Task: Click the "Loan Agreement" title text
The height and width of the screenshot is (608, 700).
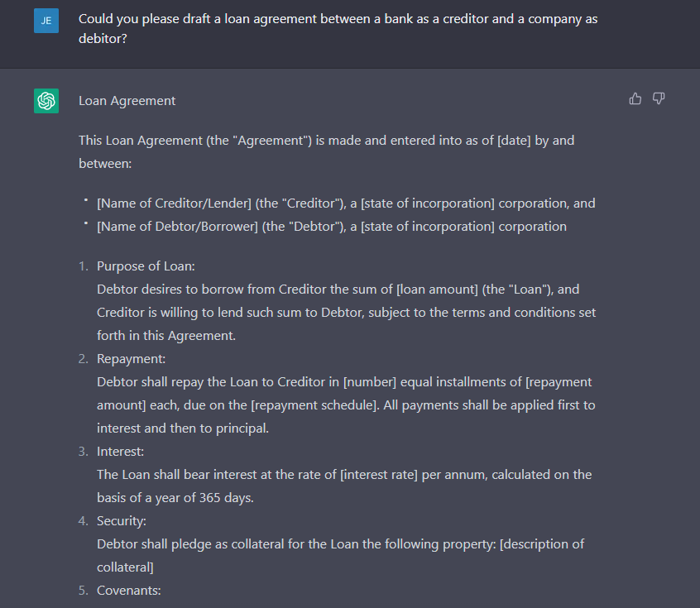Action: tap(127, 101)
